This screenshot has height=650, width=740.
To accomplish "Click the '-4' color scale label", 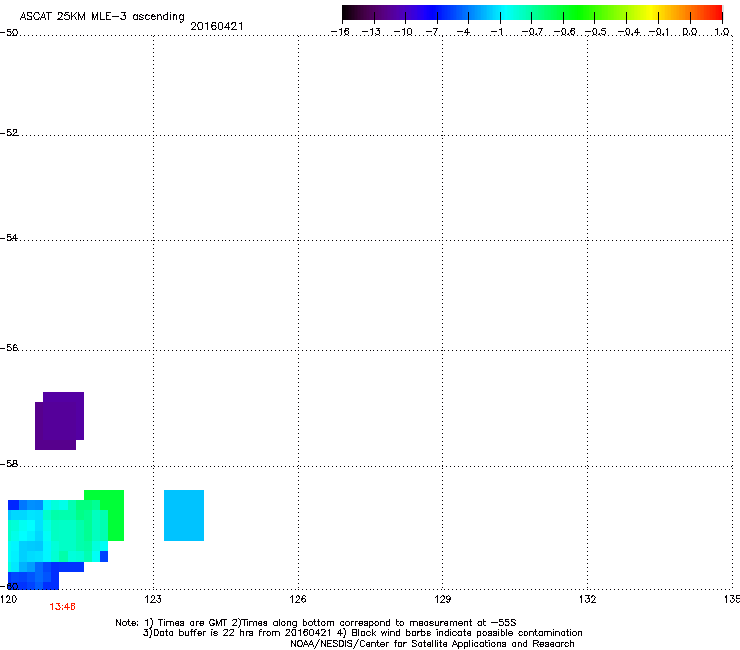I will [x=463, y=32].
